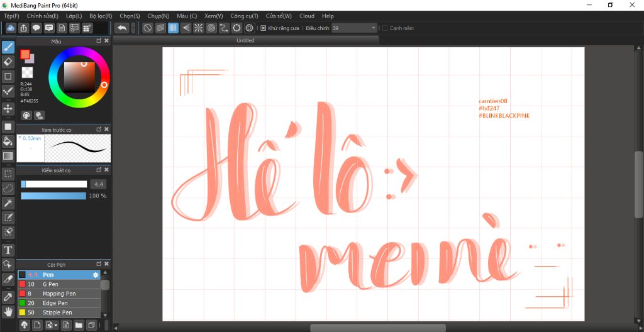Select the Select Eraser tool
644x332 pixels.
click(x=8, y=232)
